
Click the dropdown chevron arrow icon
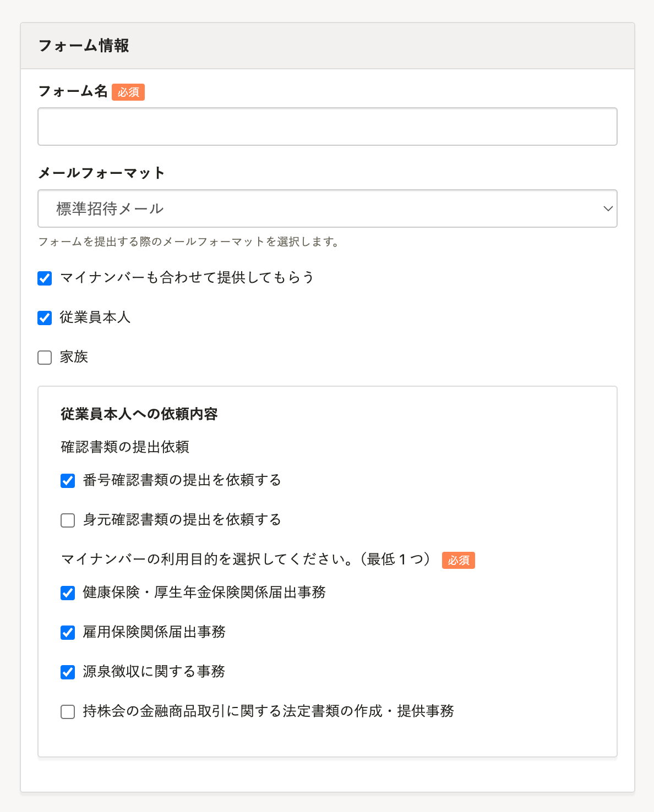[608, 209]
